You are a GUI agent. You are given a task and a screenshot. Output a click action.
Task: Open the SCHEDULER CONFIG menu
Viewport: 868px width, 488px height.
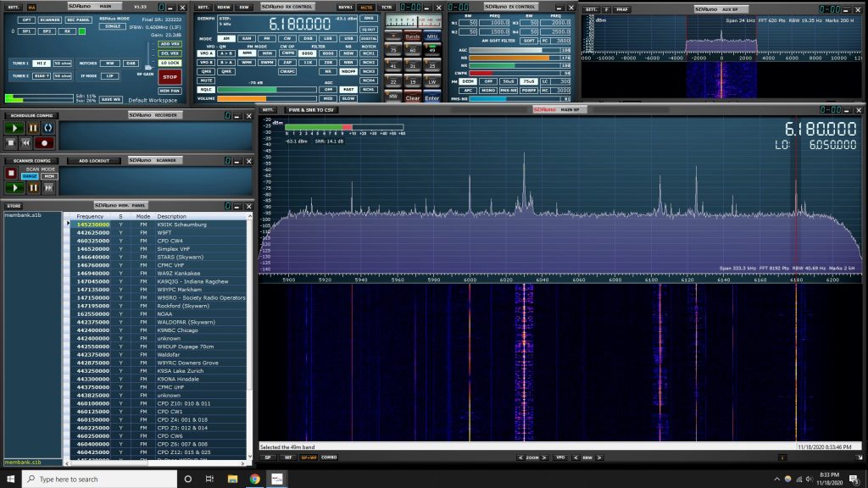pyautogui.click(x=31, y=115)
